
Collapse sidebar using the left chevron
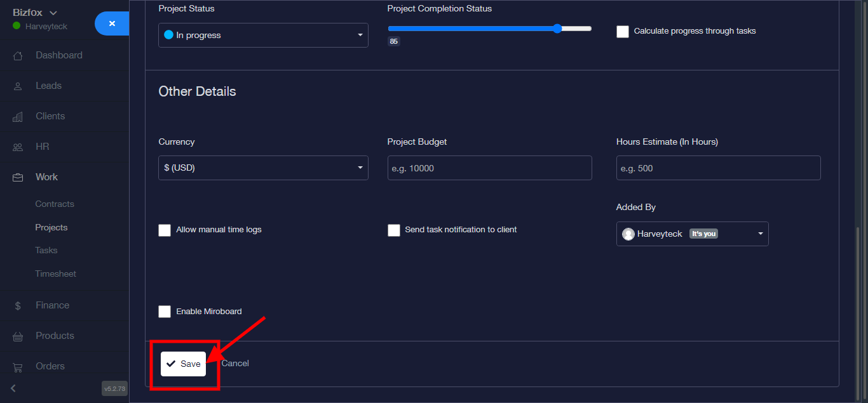(13, 388)
